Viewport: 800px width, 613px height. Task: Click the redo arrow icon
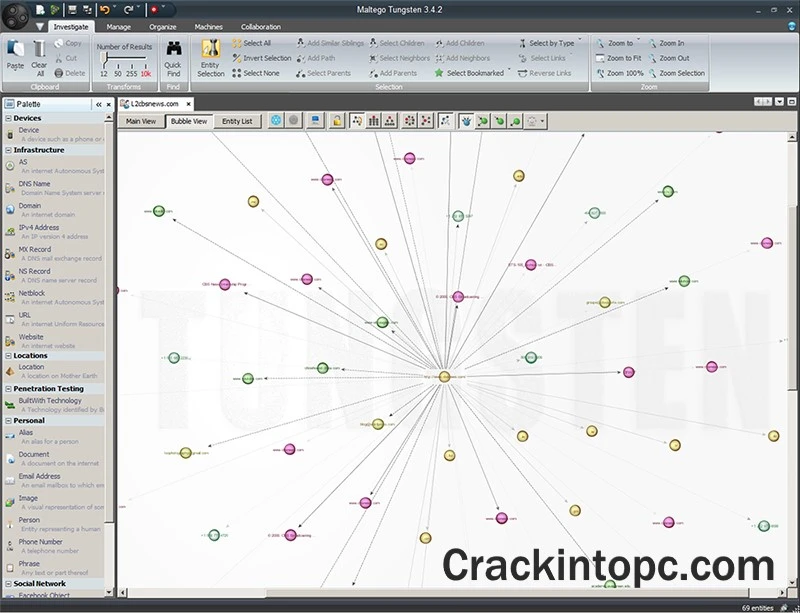(x=129, y=10)
